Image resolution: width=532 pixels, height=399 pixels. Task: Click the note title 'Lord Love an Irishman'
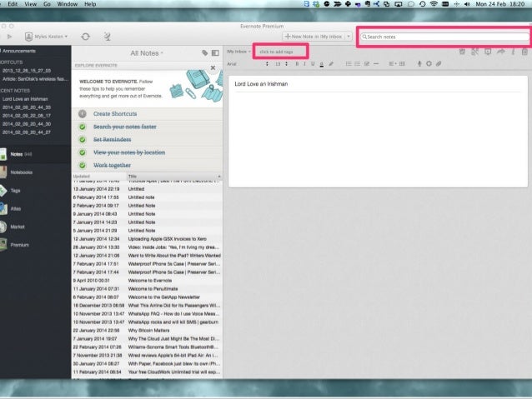261,84
